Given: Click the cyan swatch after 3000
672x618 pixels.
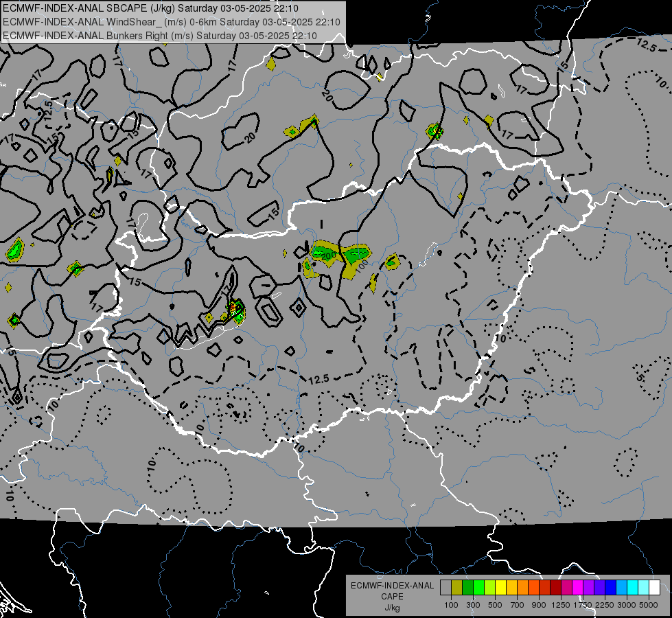Looking at the screenshot, I should pos(633,588).
